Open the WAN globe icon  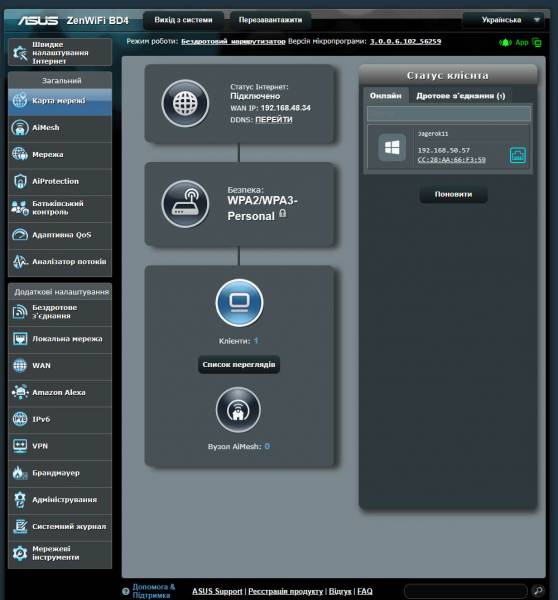pos(20,365)
